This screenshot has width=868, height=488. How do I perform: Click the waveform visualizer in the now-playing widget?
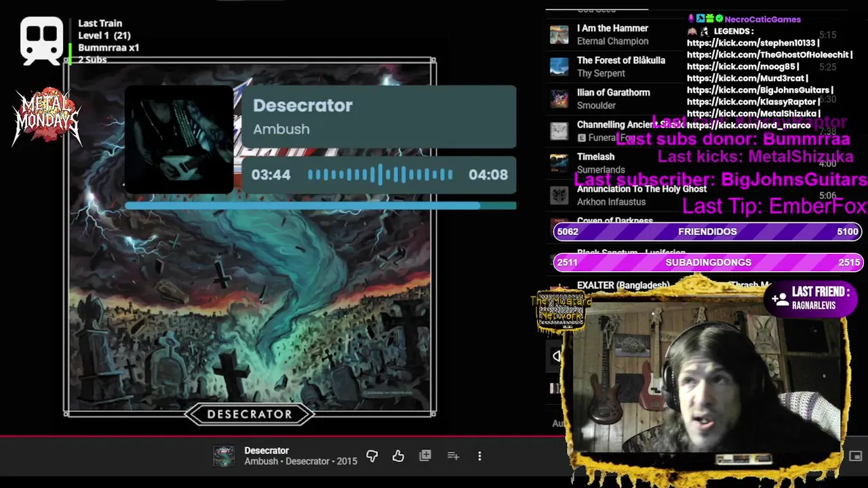click(x=380, y=175)
